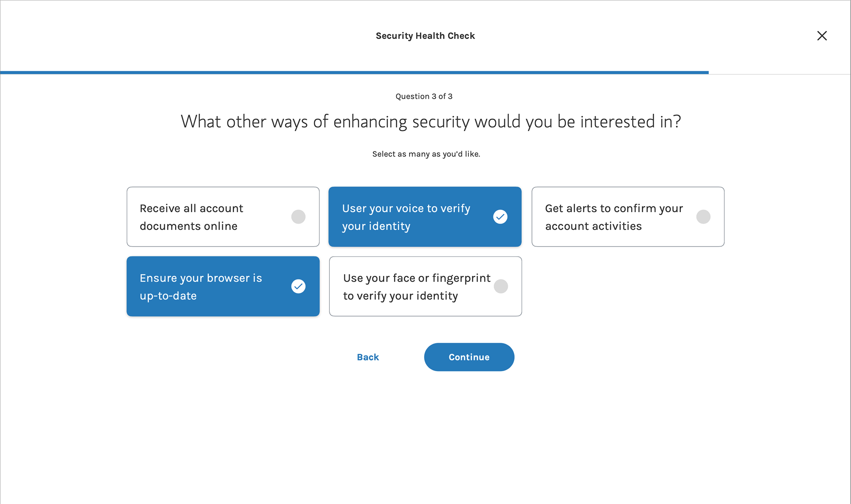This screenshot has width=851, height=504.
Task: Close the Security Health Check dialog
Action: (822, 36)
